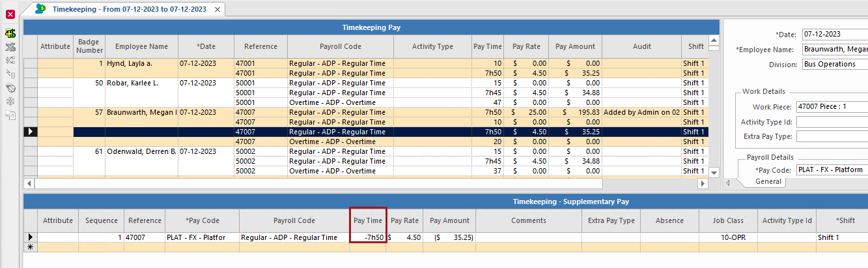Click the Sequence column header
Viewport: 868px width, 268px height.
101,220
